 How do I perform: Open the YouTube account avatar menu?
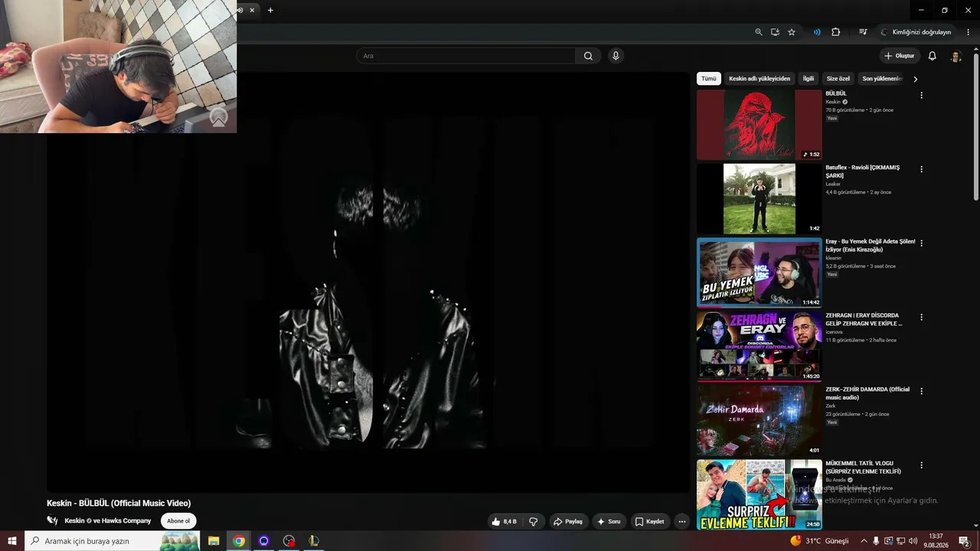(x=955, y=56)
